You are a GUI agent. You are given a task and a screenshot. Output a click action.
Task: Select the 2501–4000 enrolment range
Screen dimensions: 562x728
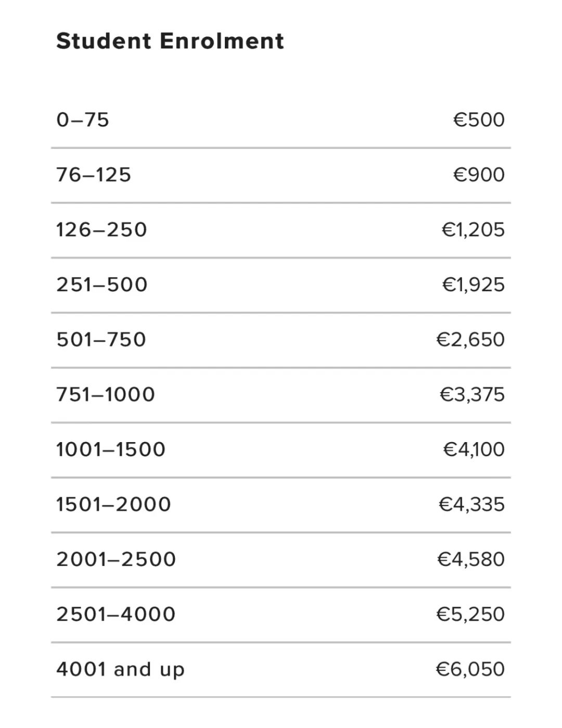(116, 614)
